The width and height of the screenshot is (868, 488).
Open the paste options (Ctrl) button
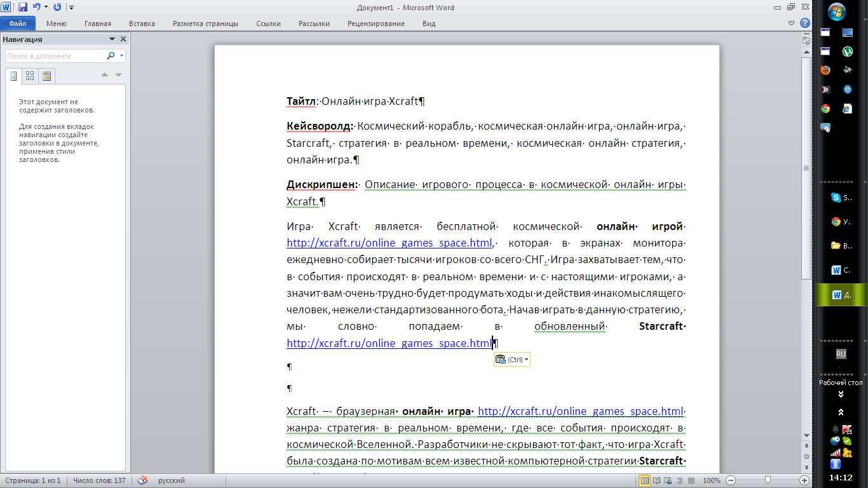click(x=512, y=360)
